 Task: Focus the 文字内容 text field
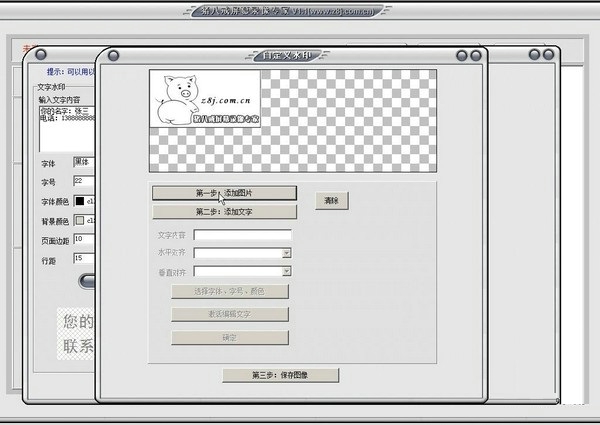pos(242,237)
